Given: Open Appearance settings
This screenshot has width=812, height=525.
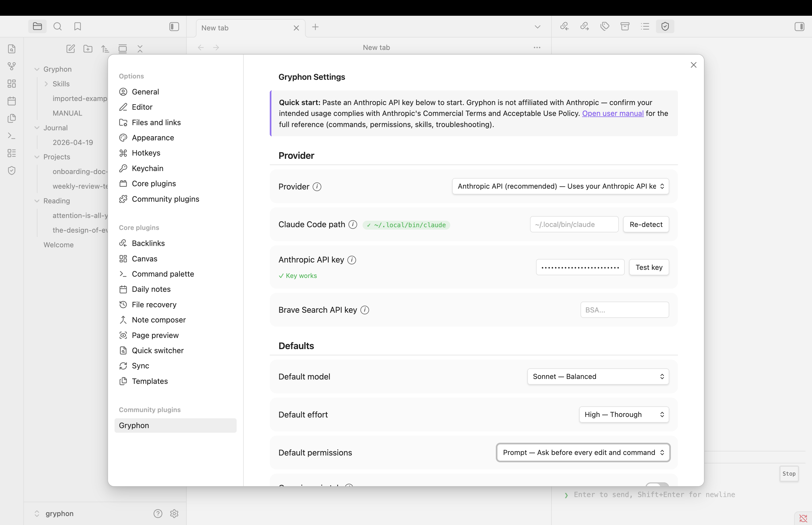Looking at the screenshot, I should coord(175,138).
